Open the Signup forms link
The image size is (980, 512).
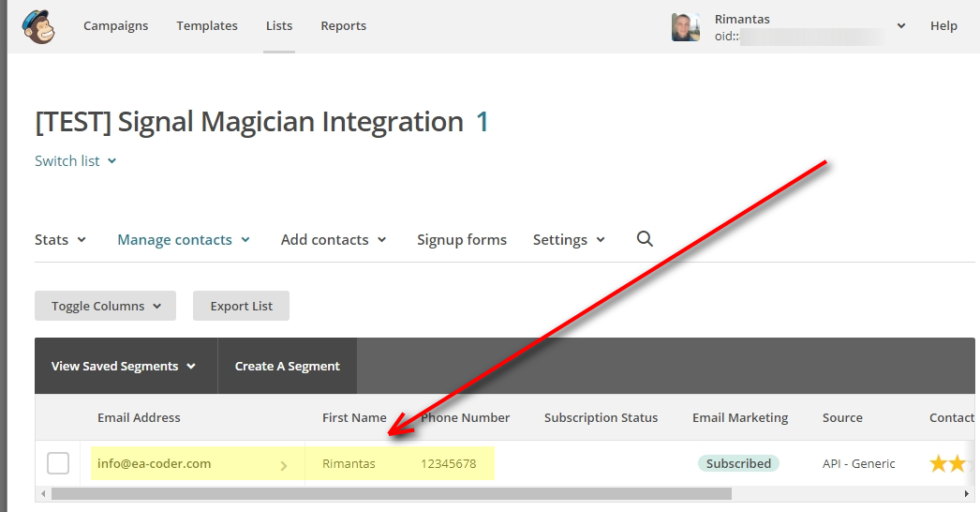tap(462, 240)
